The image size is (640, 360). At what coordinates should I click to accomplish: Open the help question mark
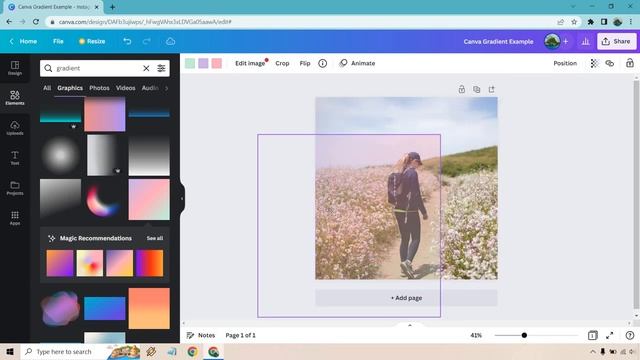click(630, 335)
